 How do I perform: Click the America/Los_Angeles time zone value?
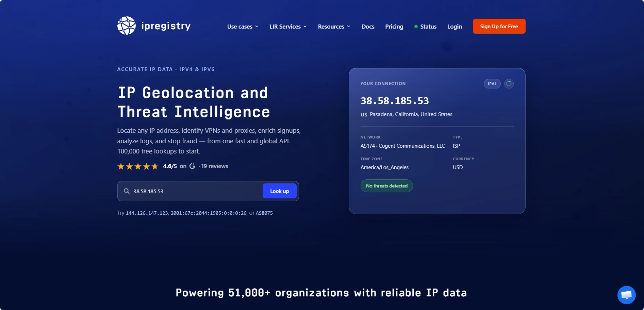click(x=384, y=167)
